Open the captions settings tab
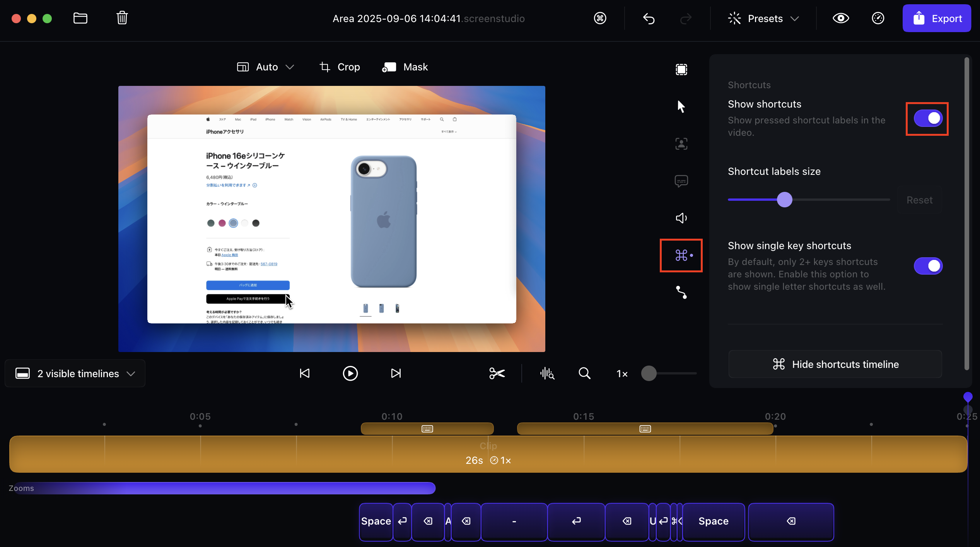Image resolution: width=980 pixels, height=547 pixels. tap(681, 181)
